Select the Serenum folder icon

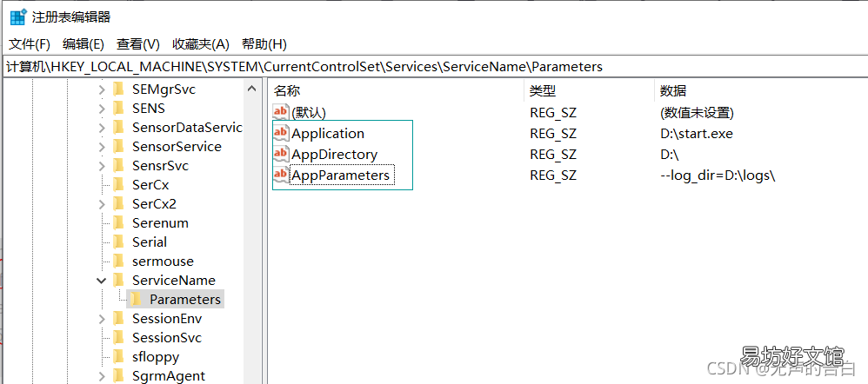coord(118,223)
